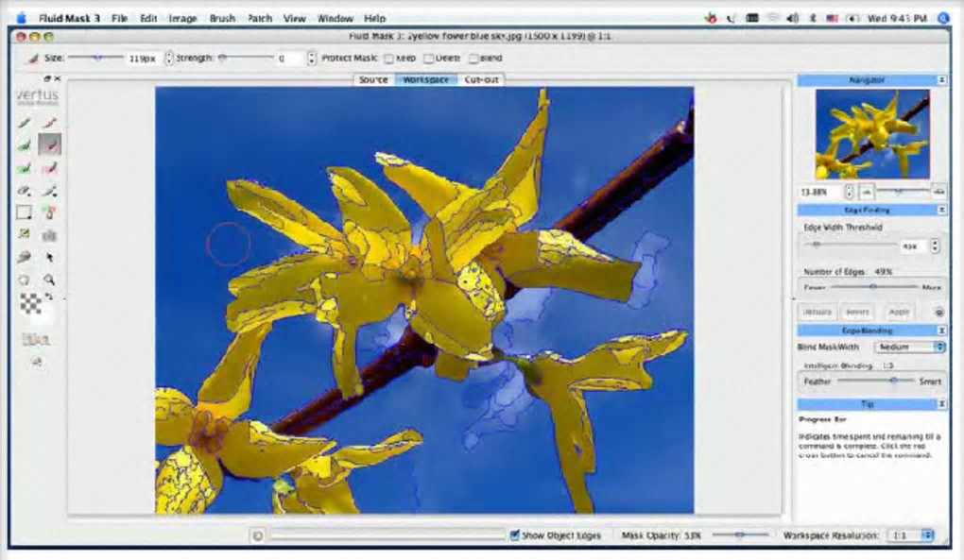The width and height of the screenshot is (964, 560).
Task: Switch to the Workspace tab
Action: click(x=425, y=80)
